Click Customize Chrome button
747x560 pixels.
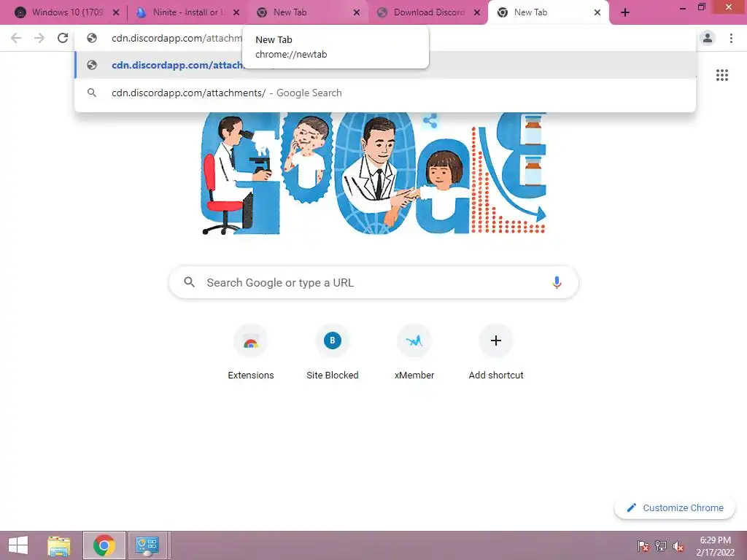[x=675, y=507]
